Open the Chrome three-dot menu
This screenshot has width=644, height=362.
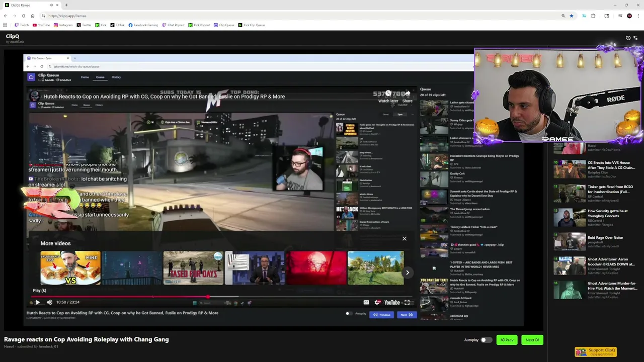pos(638,16)
